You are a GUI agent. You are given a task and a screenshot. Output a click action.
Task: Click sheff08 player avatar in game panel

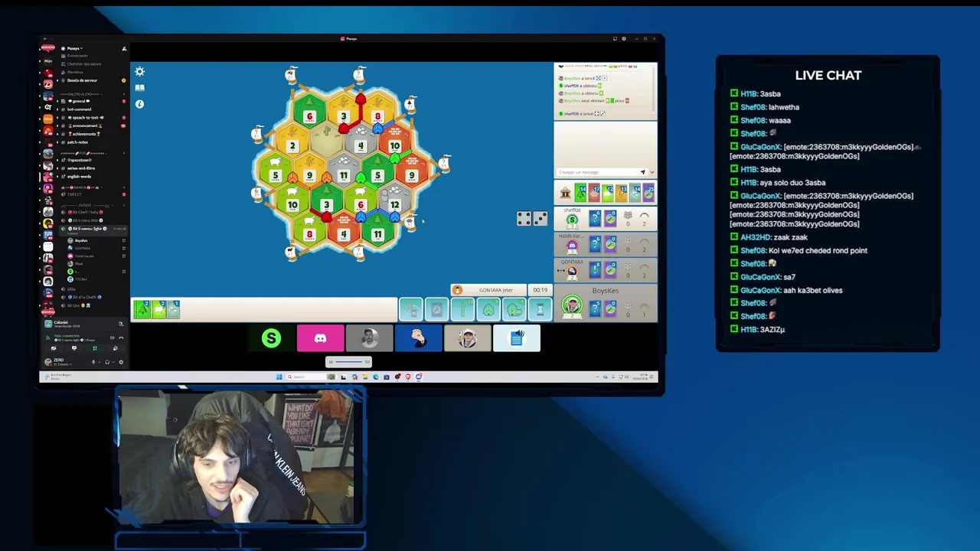572,220
